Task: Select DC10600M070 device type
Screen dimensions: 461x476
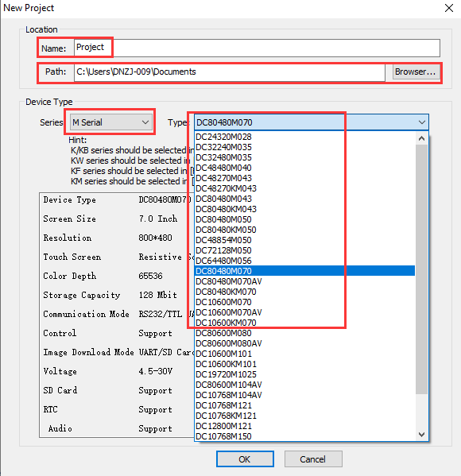Action: click(x=304, y=302)
